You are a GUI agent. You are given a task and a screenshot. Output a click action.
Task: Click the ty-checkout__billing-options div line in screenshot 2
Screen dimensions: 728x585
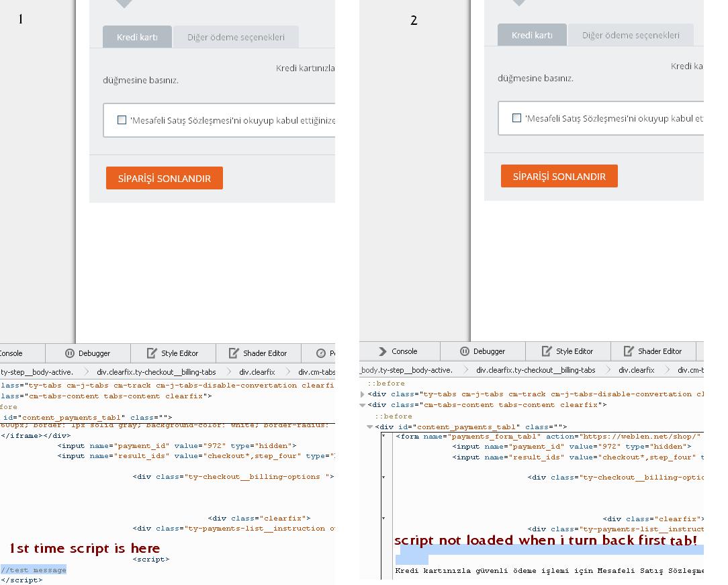click(x=616, y=478)
